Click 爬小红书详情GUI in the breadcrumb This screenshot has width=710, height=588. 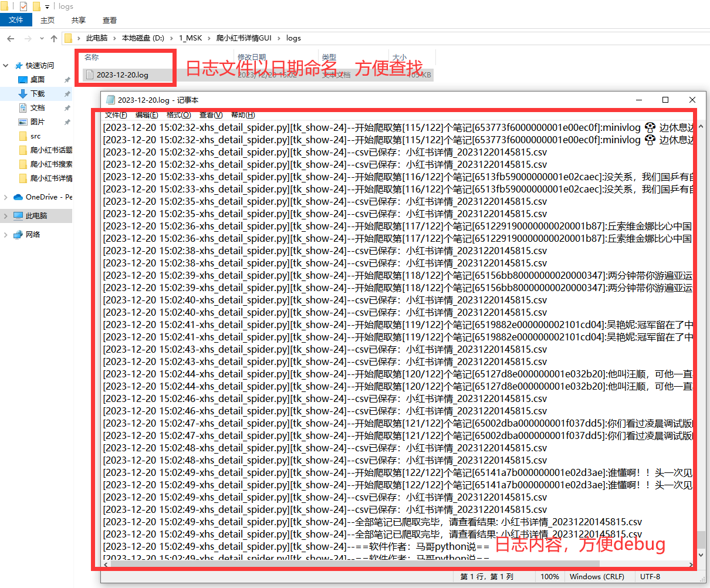(244, 38)
